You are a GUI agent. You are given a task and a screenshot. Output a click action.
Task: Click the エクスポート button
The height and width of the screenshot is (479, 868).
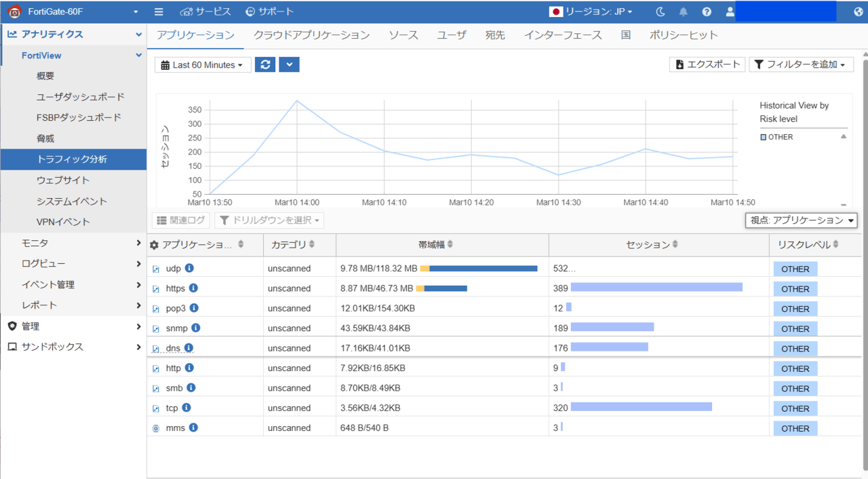pyautogui.click(x=707, y=64)
